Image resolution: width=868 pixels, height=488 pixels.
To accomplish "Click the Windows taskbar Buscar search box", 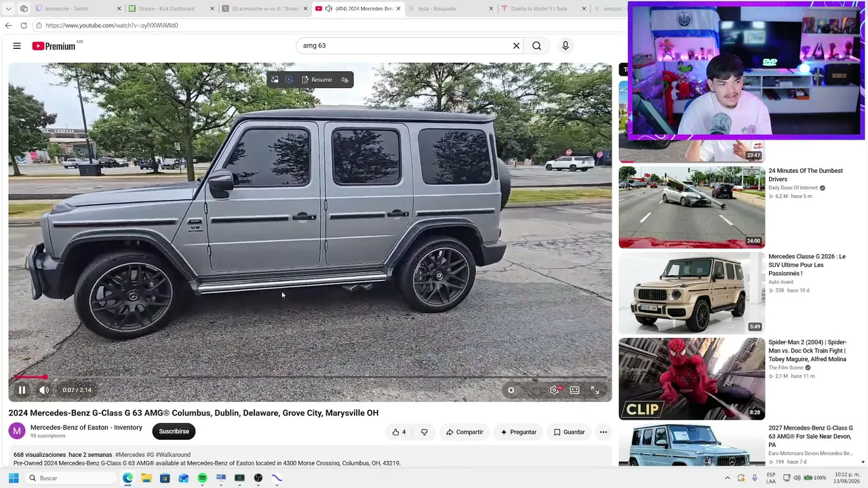I will [71, 478].
